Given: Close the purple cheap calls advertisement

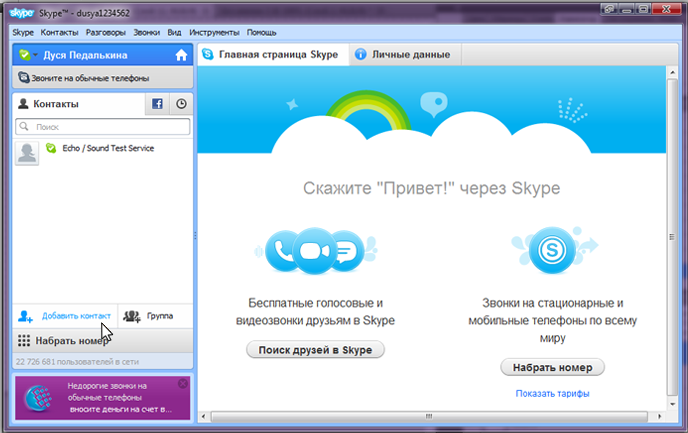Looking at the screenshot, I should click(x=182, y=384).
